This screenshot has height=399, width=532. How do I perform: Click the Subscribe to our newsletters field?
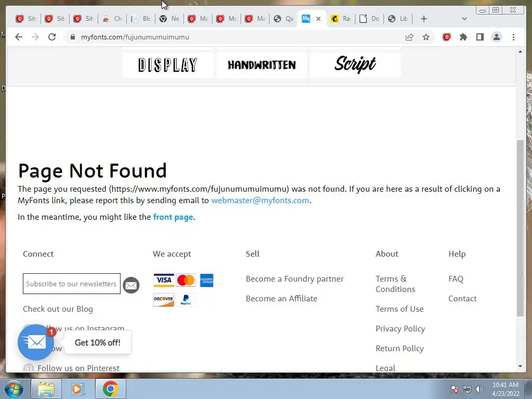pyautogui.click(x=72, y=284)
